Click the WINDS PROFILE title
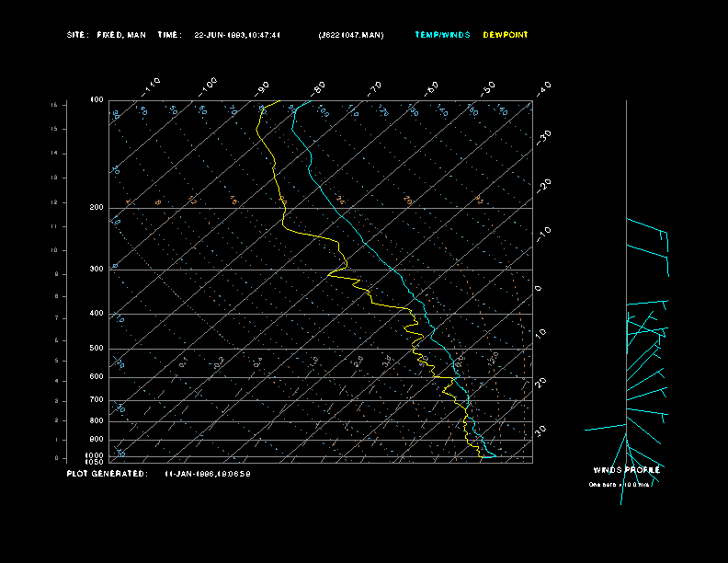The height and width of the screenshot is (563, 728). [626, 470]
